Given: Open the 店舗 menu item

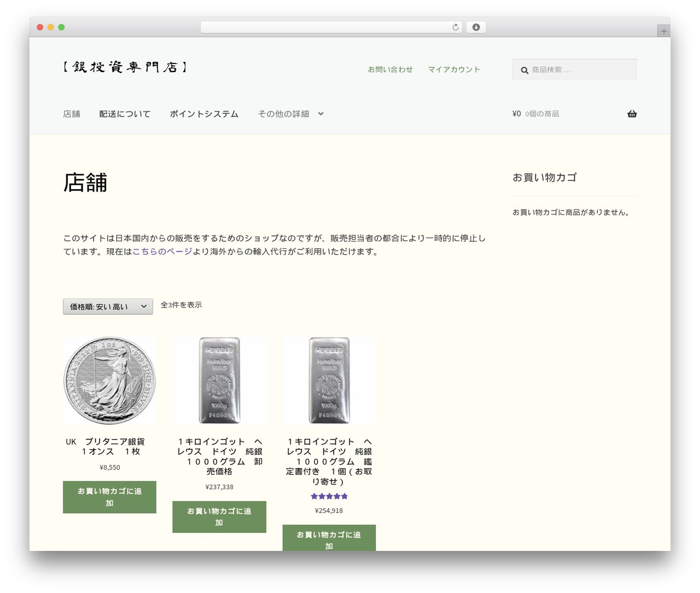Looking at the screenshot, I should [x=72, y=114].
